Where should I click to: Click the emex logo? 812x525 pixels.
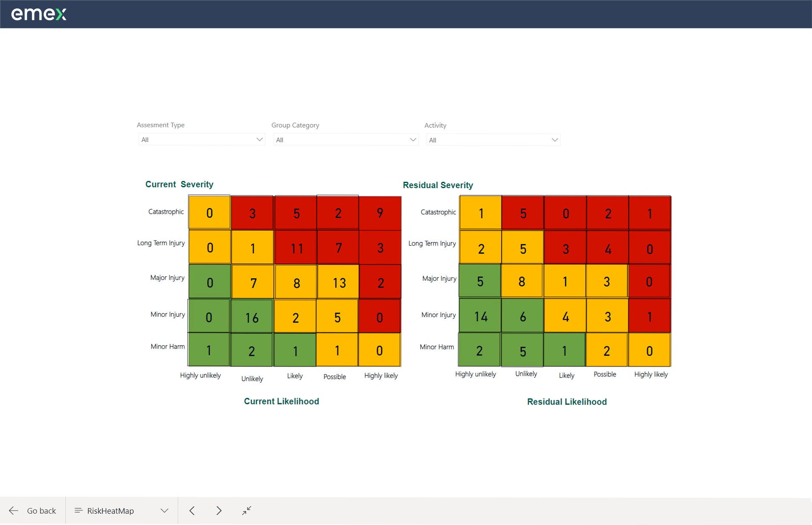tap(38, 14)
